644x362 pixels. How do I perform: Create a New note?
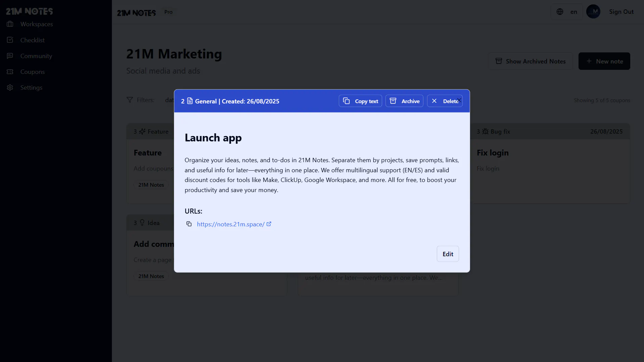coord(604,61)
